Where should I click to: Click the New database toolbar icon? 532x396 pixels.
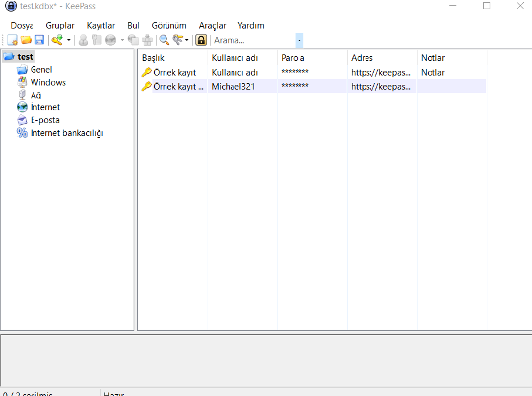(12, 40)
